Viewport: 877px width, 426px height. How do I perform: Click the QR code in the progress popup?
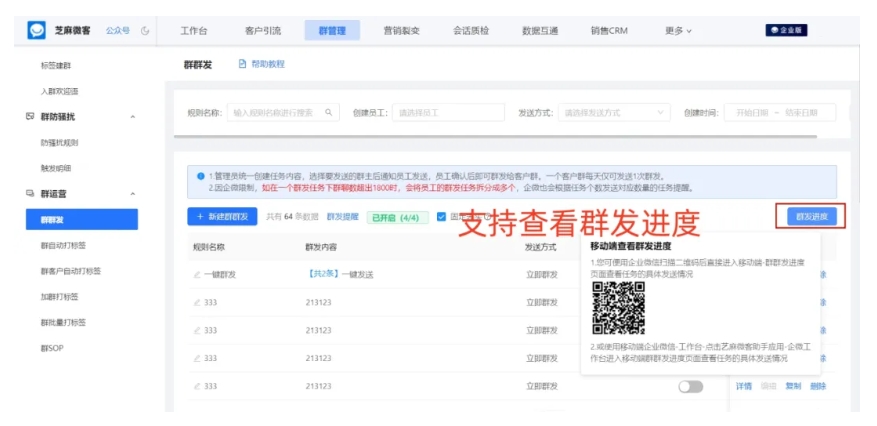[x=619, y=307]
